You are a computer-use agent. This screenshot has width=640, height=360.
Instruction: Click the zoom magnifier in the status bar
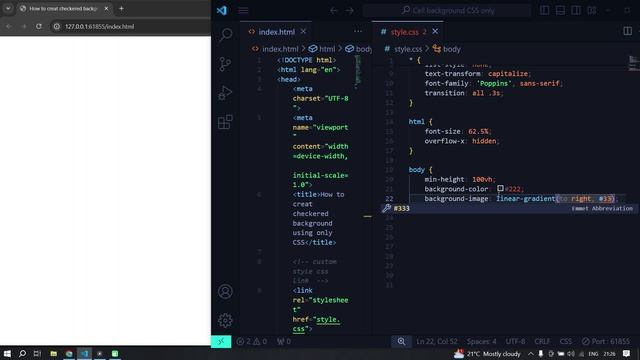[402, 342]
